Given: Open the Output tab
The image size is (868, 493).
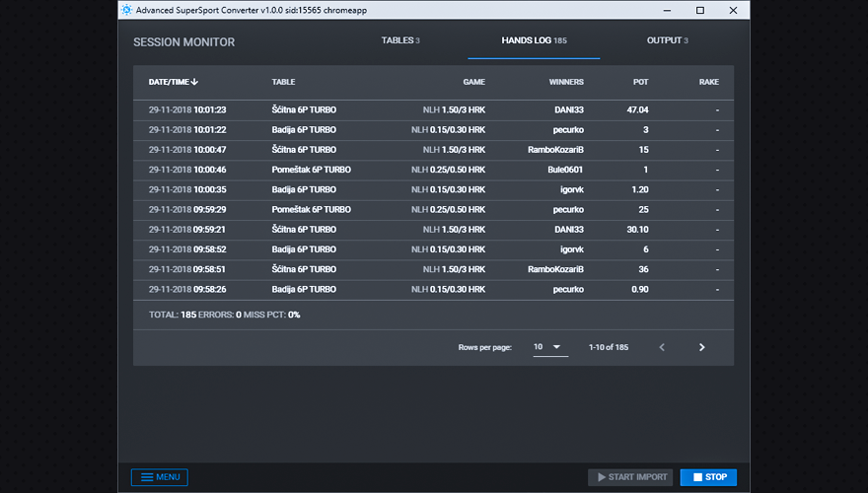Looking at the screenshot, I should pyautogui.click(x=667, y=40).
